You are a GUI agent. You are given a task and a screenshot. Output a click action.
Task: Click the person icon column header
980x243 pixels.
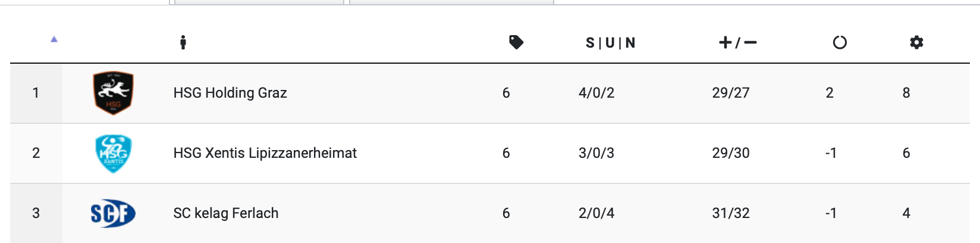pos(183,42)
